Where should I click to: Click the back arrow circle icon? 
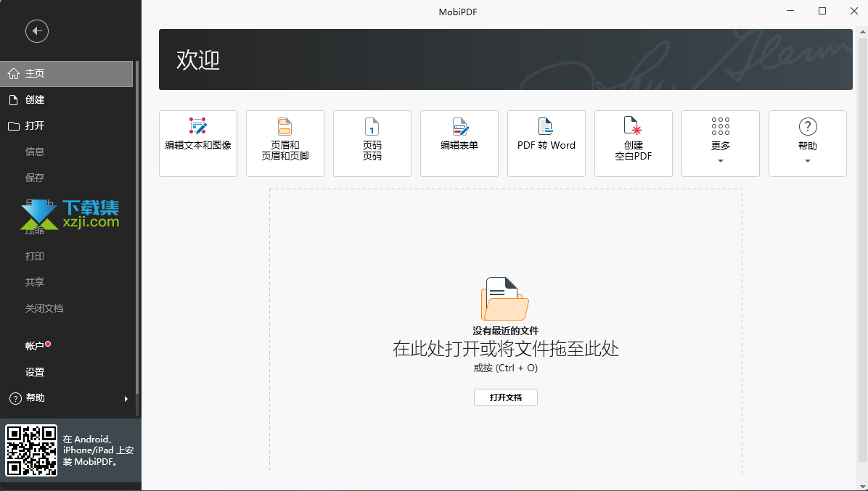[37, 31]
